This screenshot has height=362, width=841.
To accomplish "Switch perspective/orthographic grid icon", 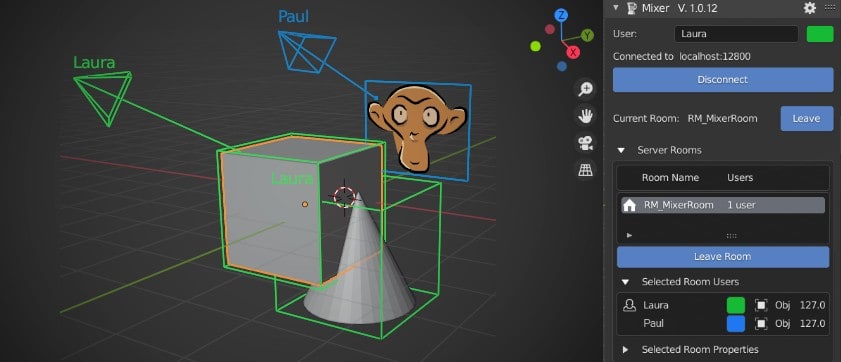I will pyautogui.click(x=585, y=170).
